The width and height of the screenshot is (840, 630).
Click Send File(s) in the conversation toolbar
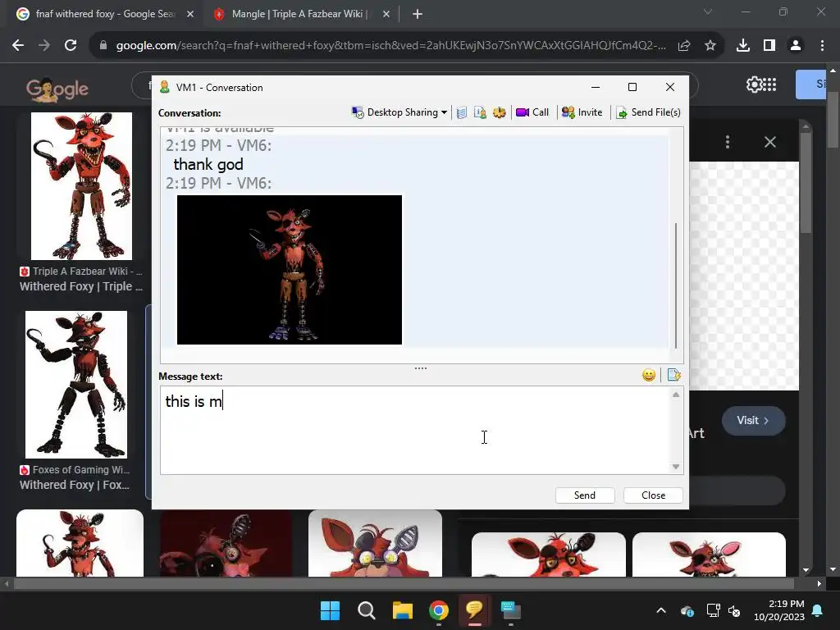click(648, 112)
